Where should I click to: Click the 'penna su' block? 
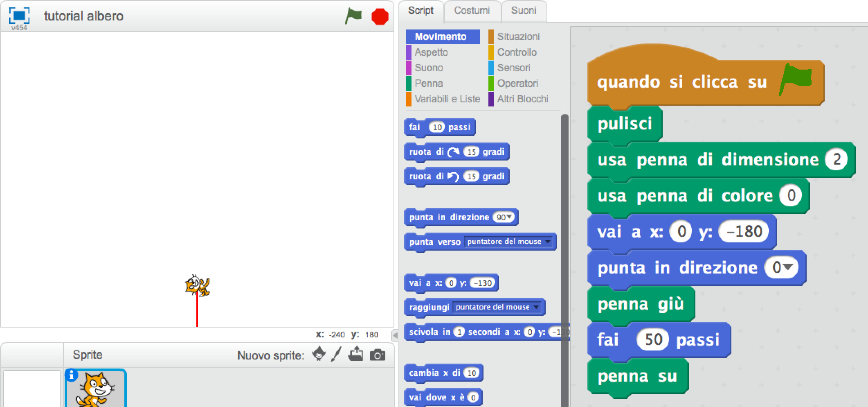pos(637,376)
